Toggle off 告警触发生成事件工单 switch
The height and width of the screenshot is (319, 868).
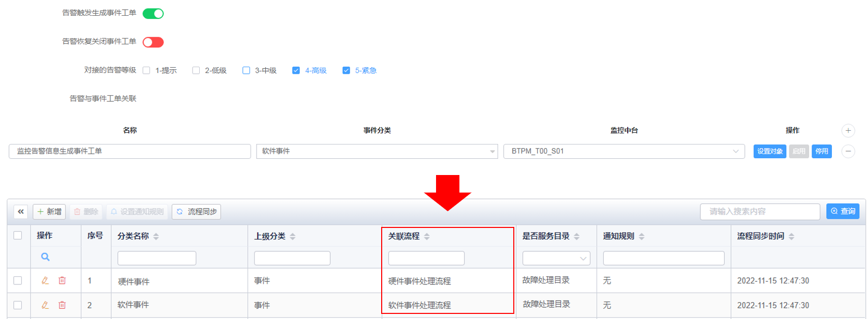point(153,14)
